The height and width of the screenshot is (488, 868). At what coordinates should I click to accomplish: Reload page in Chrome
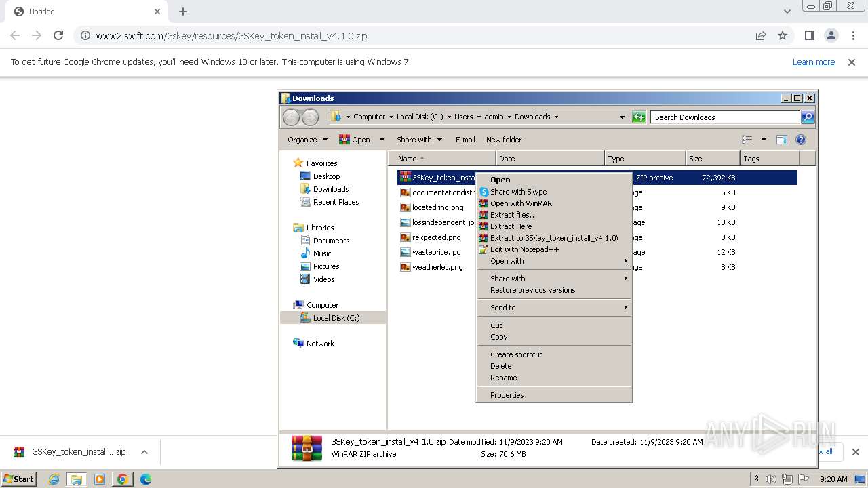(58, 35)
